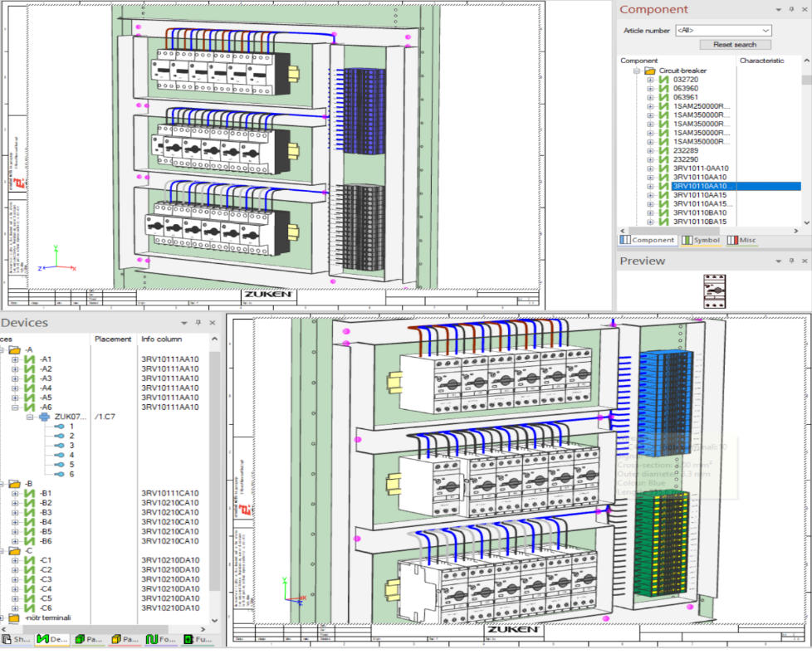This screenshot has height=654, width=812.
Task: Click 3RV10111CA10 info cell for -B1
Action: 170,494
